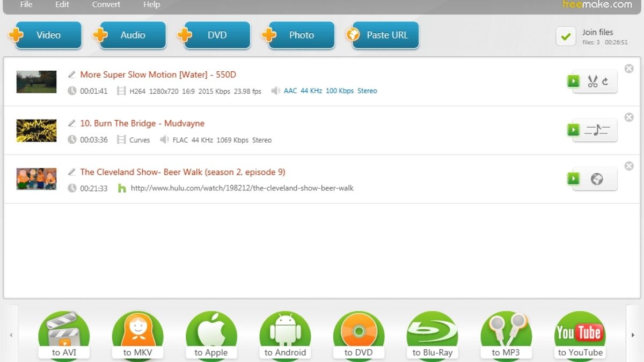Click the Curves video info text
The image size is (644, 362).
click(x=140, y=140)
